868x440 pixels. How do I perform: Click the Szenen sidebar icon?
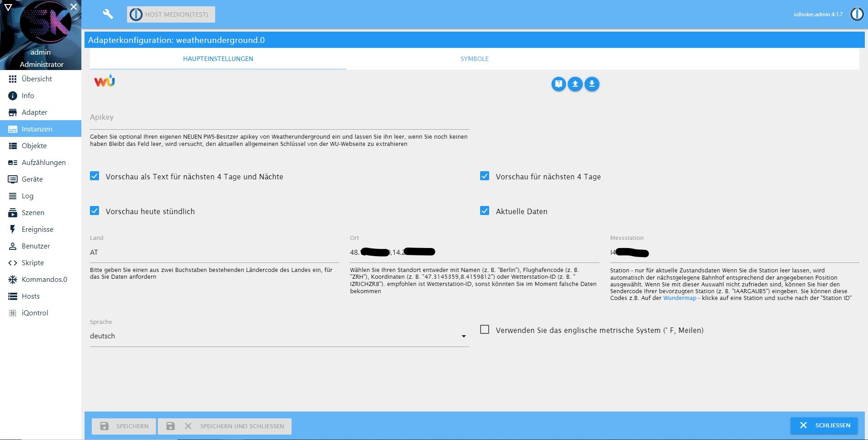12,212
